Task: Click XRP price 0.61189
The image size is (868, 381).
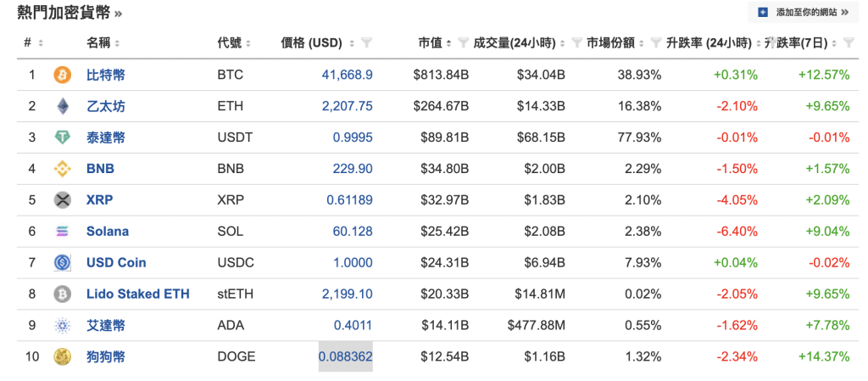Action: (x=350, y=200)
